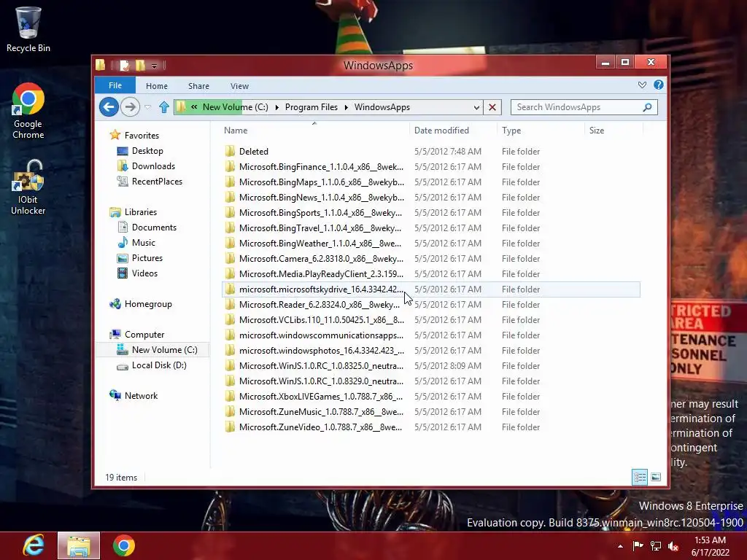Click New folder quick access toolbar icon
747x560 pixels.
(x=140, y=65)
